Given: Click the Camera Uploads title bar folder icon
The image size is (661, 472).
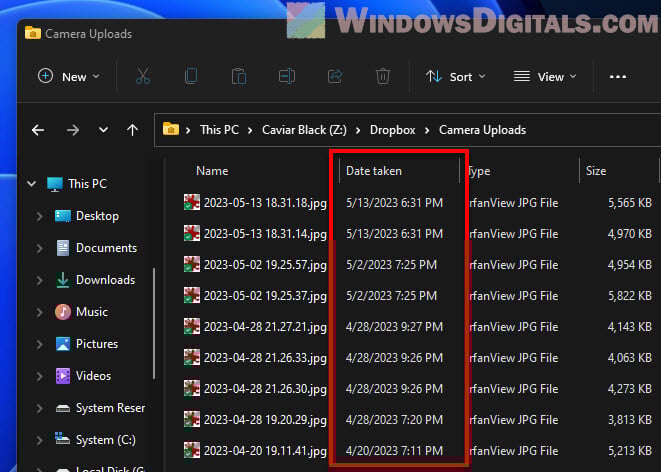Looking at the screenshot, I should [33, 33].
